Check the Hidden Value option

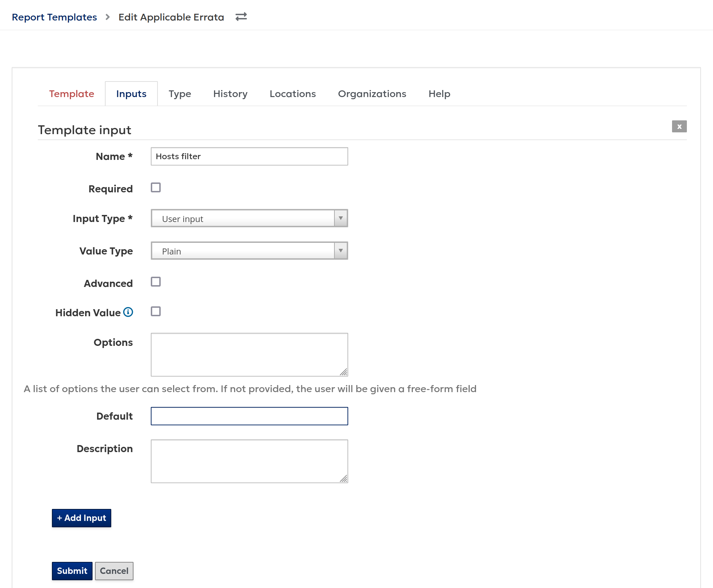[x=155, y=311]
